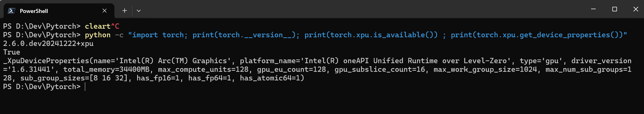This screenshot has width=644, height=114.
Task: Expand the new tab profile dropdown
Action: 139,11
